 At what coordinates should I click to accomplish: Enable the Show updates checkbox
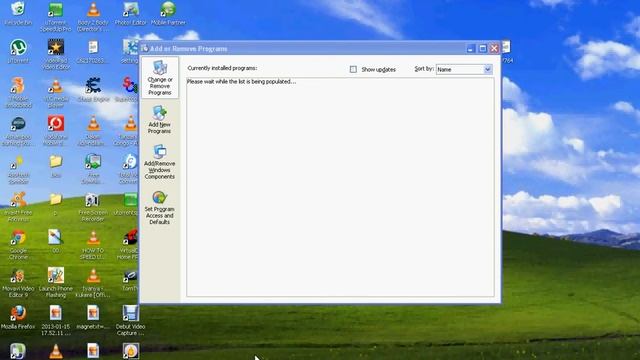353,69
